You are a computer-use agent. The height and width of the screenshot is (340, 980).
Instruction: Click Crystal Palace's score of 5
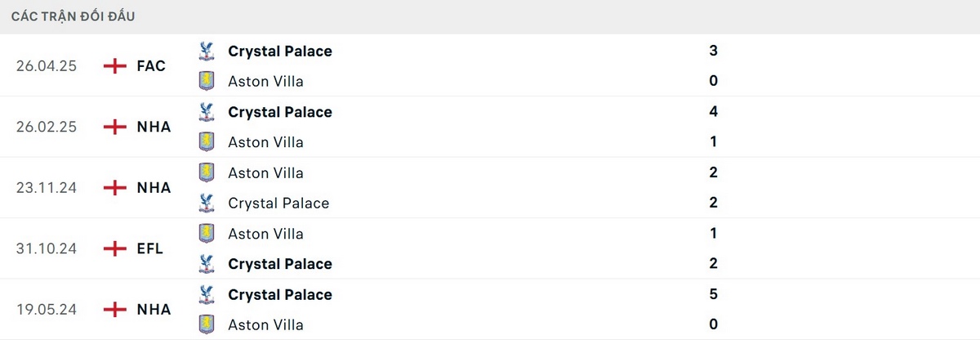[714, 294]
